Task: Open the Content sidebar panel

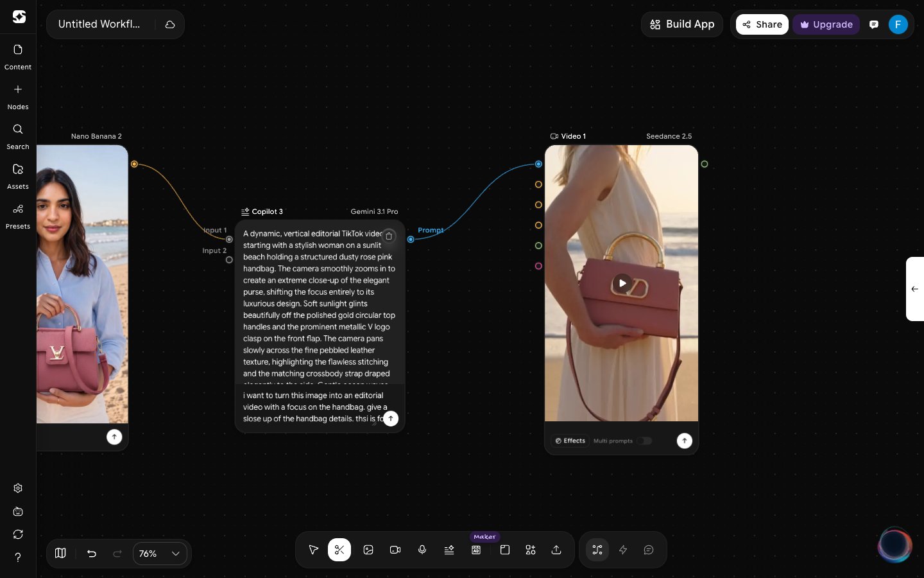Action: pyautogui.click(x=18, y=57)
